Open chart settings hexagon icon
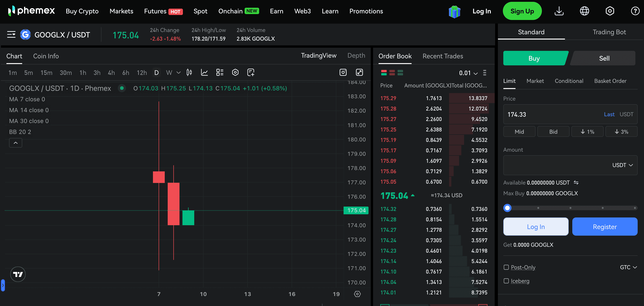Viewport: 644px width, 306px height. [x=235, y=72]
